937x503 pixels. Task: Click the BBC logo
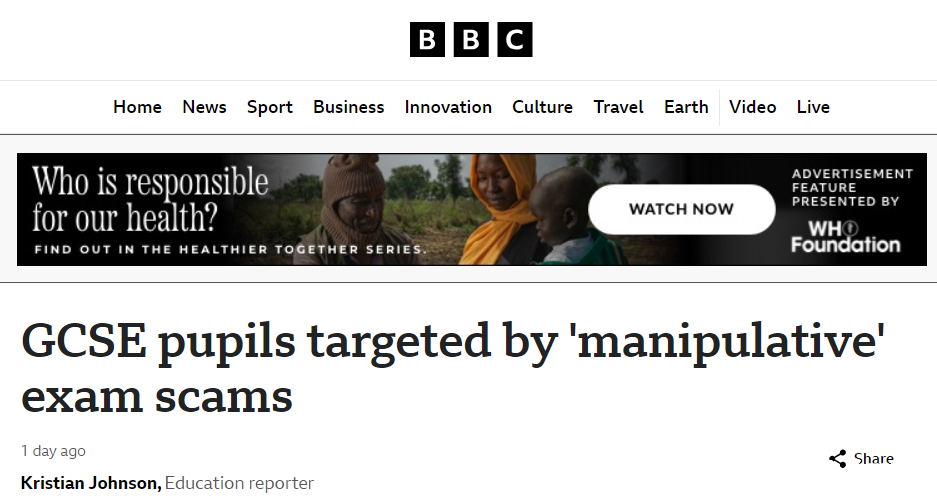pyautogui.click(x=470, y=39)
